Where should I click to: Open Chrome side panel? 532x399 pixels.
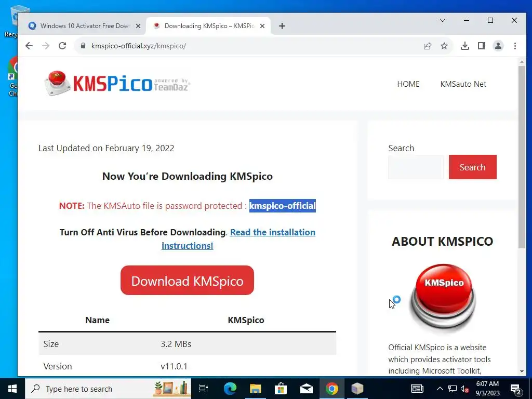[x=482, y=46]
